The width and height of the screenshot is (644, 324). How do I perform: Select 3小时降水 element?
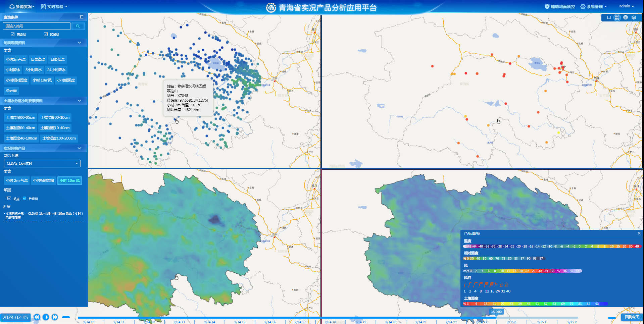[34, 70]
